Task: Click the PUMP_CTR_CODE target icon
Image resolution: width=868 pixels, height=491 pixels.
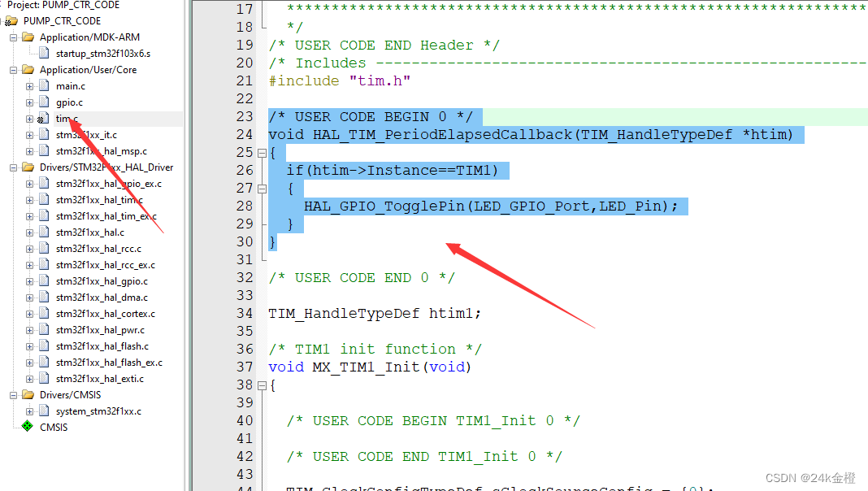Action: 11,21
